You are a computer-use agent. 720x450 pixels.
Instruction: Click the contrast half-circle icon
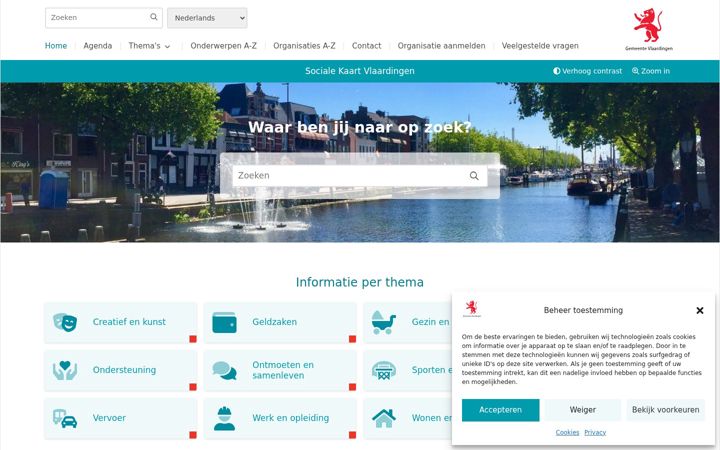(x=557, y=71)
